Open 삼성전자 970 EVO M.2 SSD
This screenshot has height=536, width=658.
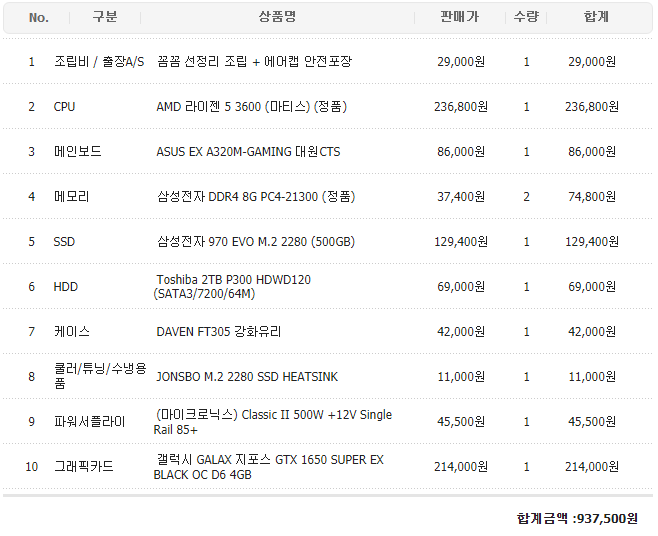click(256, 242)
